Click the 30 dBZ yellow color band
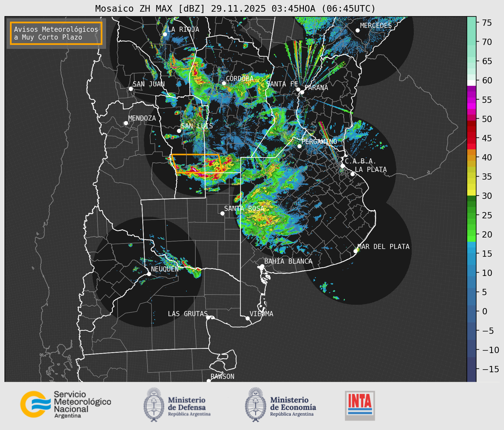Screen dimensions: 504x430 click(471, 193)
